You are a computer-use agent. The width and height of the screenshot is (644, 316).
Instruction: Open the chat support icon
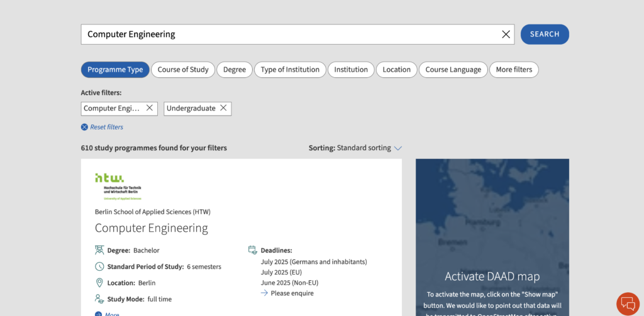click(x=628, y=304)
